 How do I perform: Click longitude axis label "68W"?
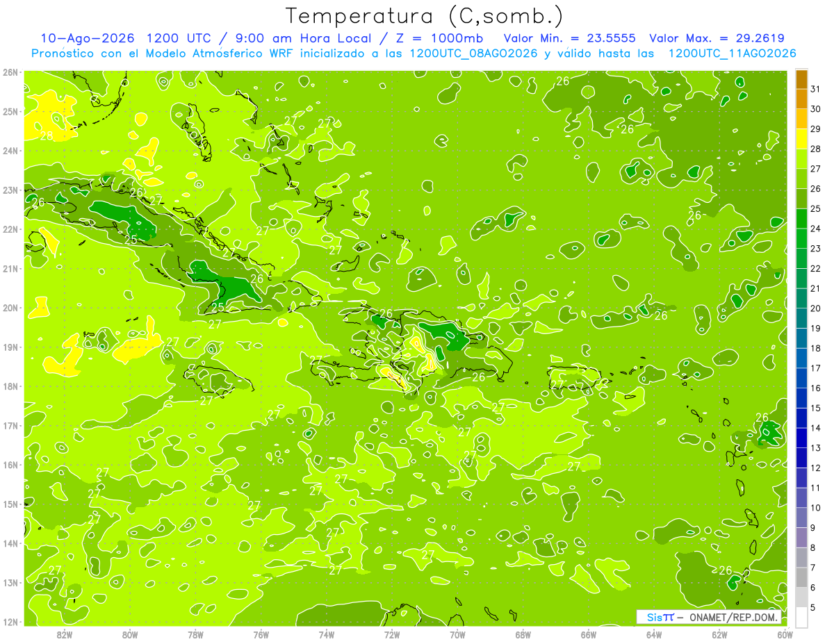(x=523, y=634)
